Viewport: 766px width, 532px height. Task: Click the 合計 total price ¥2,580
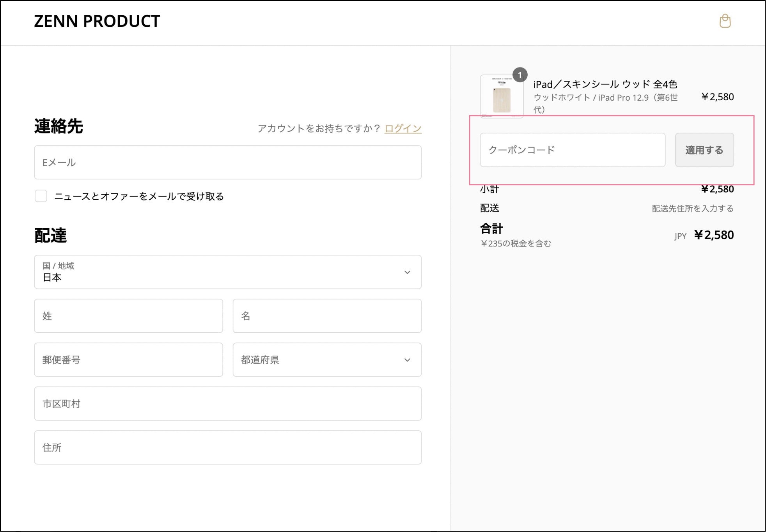[x=714, y=235]
